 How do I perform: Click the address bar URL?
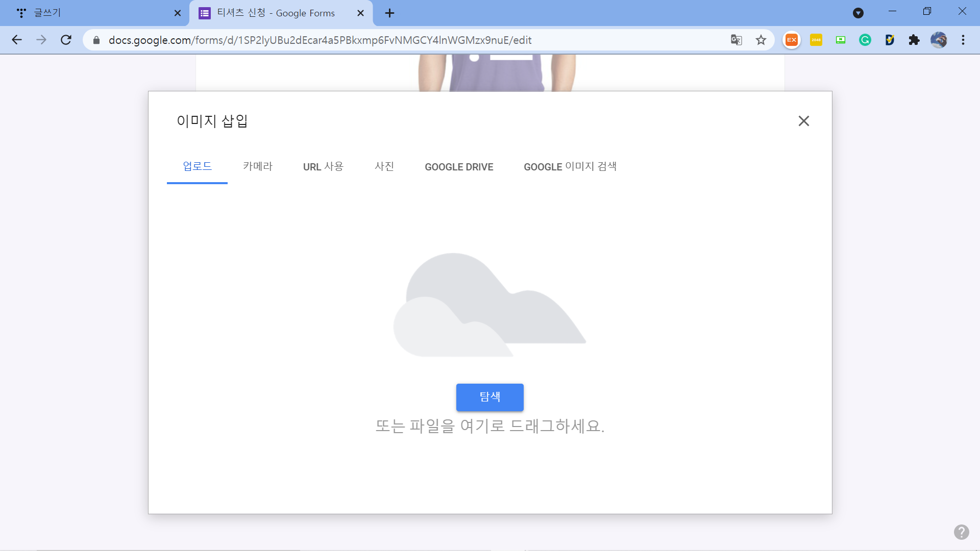(320, 40)
